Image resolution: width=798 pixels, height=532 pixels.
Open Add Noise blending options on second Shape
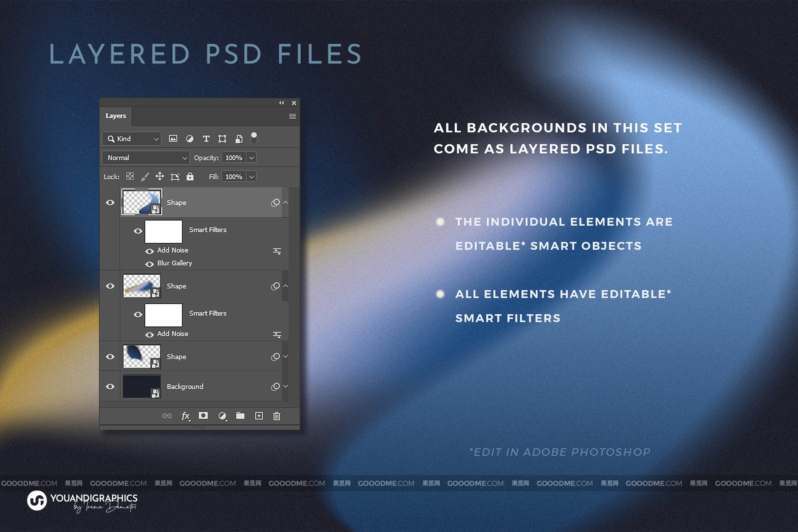pyautogui.click(x=277, y=335)
